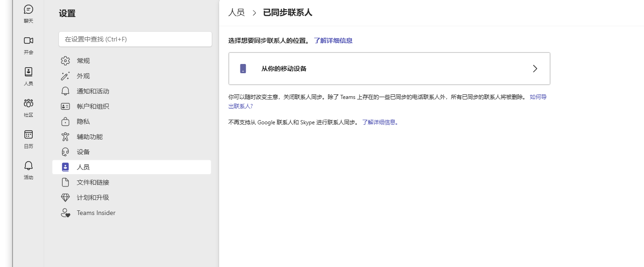This screenshot has width=644, height=267.
Task: Go back to 人员 via breadcrumb
Action: click(237, 12)
